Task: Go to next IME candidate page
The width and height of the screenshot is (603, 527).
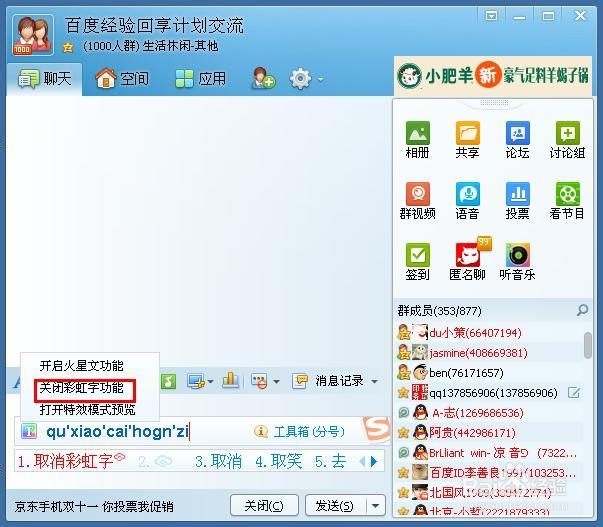Action: (x=374, y=461)
